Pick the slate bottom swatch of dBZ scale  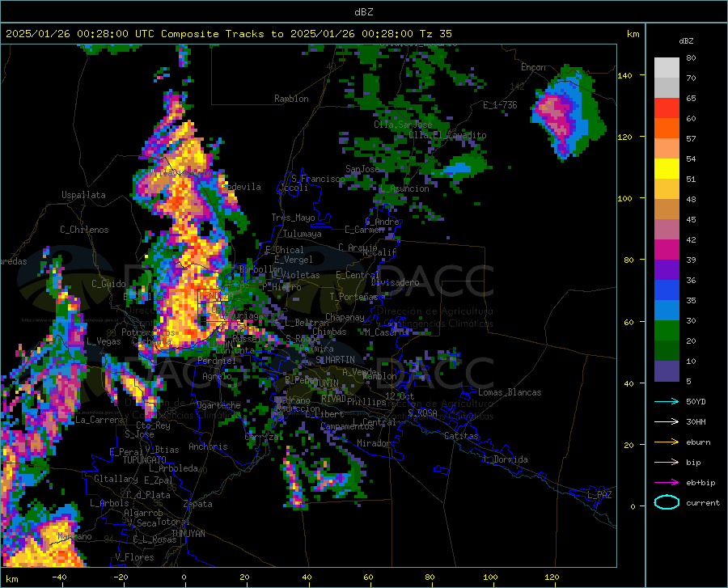(667, 371)
